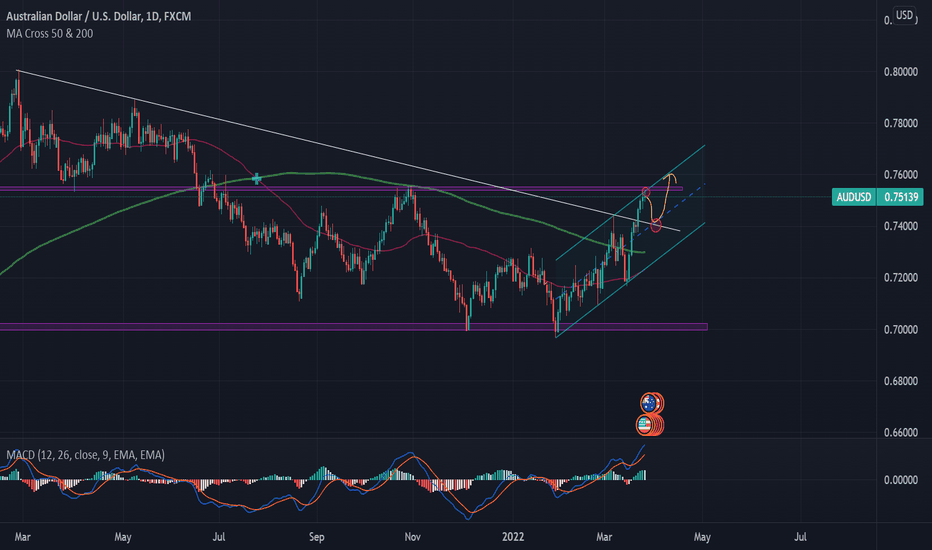Click the AUDUSD price label 0.75139
The image size is (932, 550).
pyautogui.click(x=877, y=197)
